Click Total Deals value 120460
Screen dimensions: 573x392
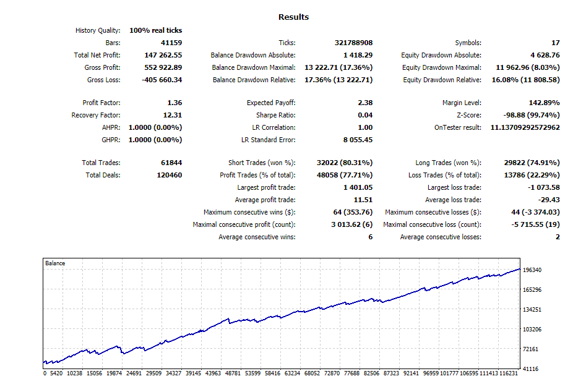[169, 175]
